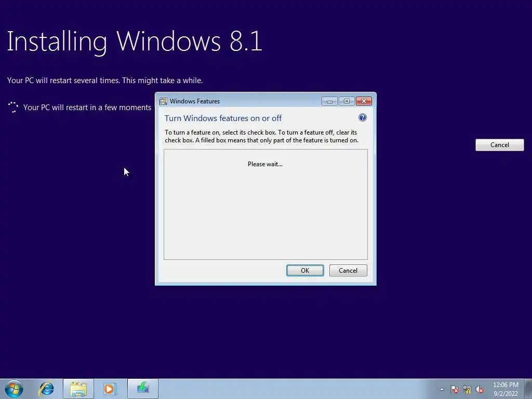Cancel the Windows Features dialog
Image resolution: width=532 pixels, height=399 pixels.
[348, 270]
